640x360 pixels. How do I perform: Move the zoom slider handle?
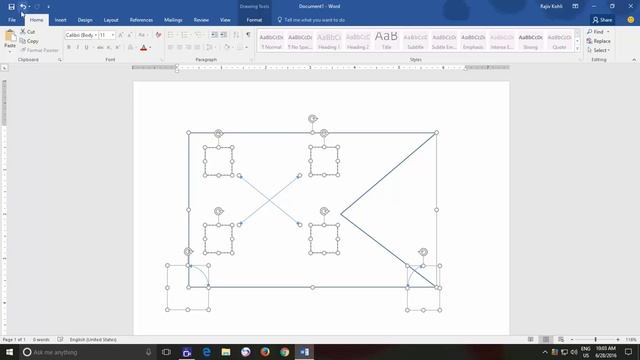(x=596, y=340)
